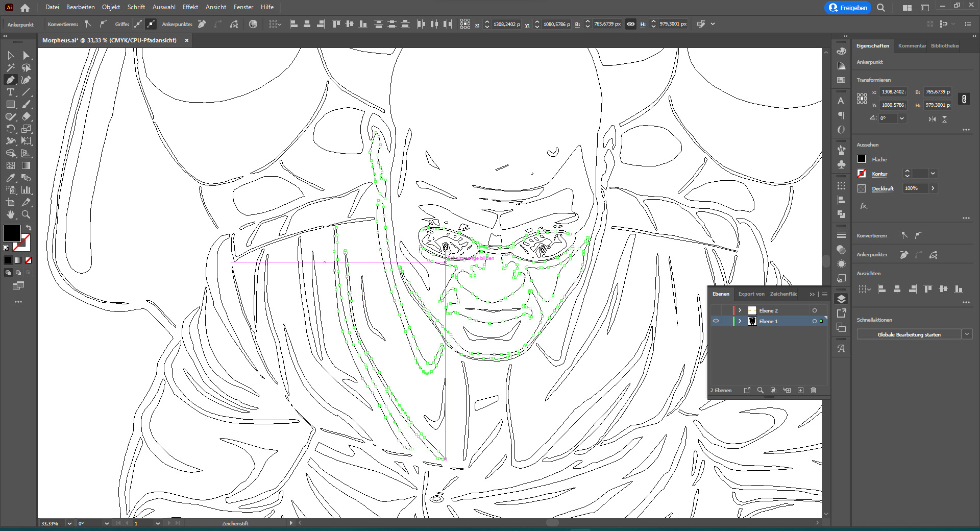Select the Gradient tool
Viewport: 980px width, 531px height.
click(27, 165)
